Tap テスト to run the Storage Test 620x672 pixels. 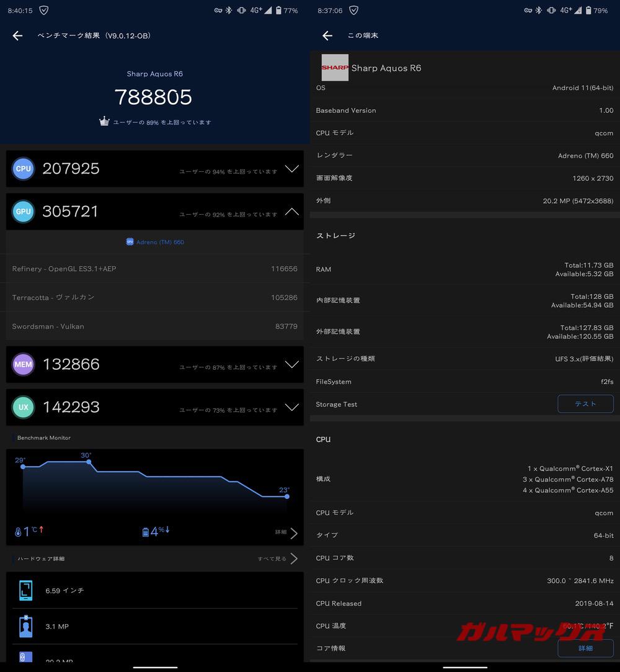(x=585, y=404)
